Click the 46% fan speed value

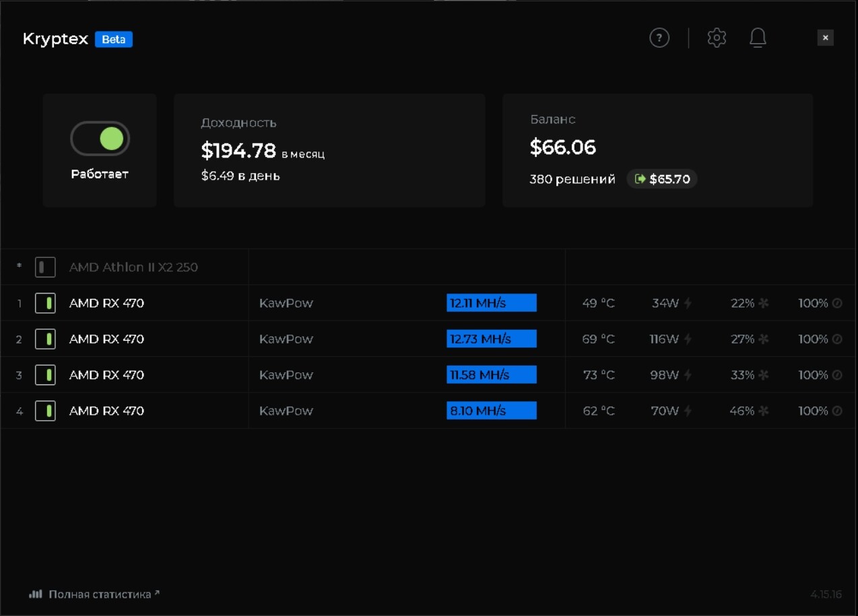742,411
